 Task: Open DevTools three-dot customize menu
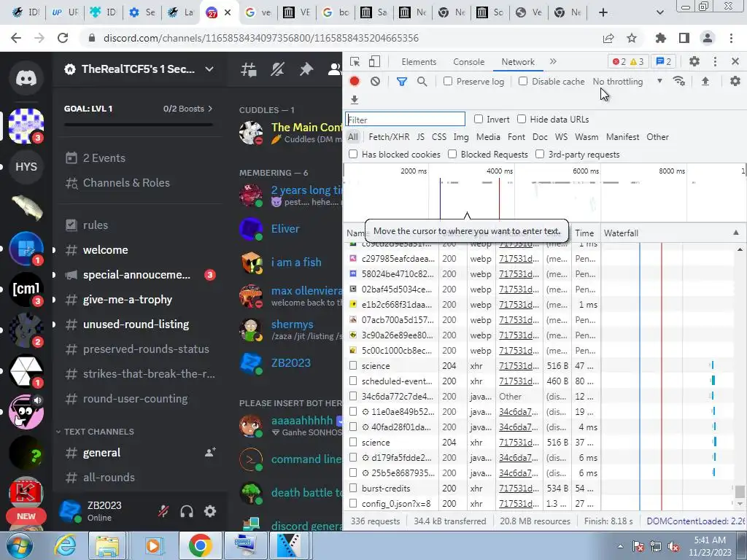click(x=715, y=61)
